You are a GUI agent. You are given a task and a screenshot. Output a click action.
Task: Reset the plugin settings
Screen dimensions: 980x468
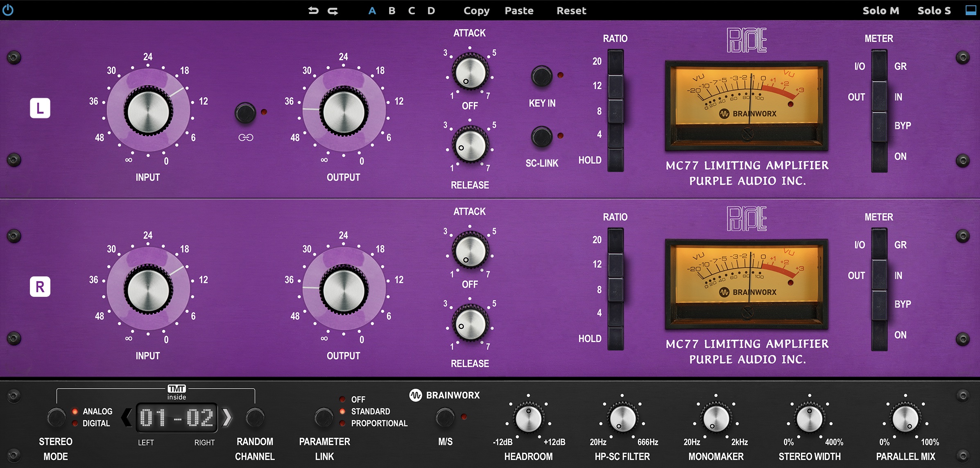(571, 11)
